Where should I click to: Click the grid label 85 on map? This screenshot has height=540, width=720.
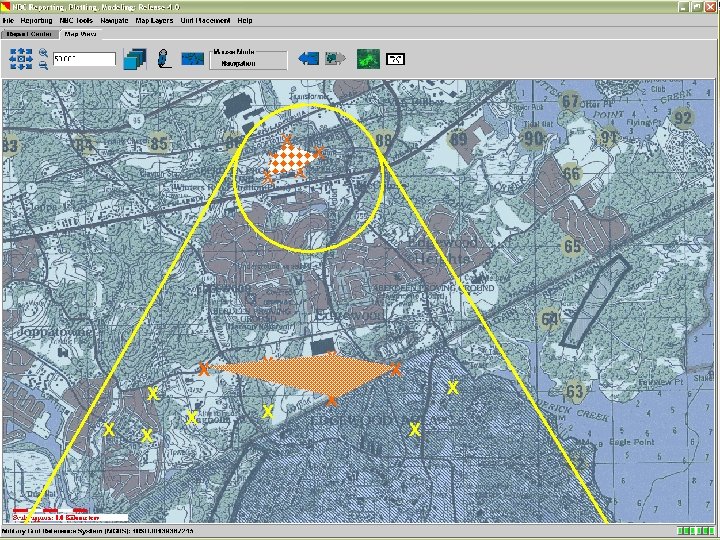pos(158,143)
